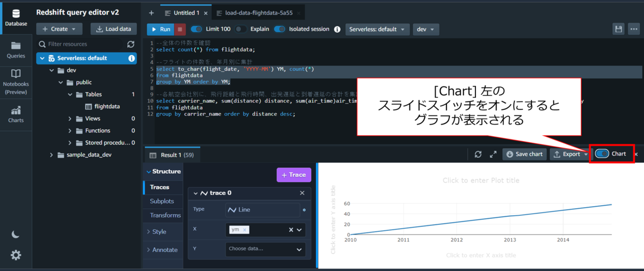Click the Load data button
Image resolution: width=644 pixels, height=271 pixels.
click(113, 29)
